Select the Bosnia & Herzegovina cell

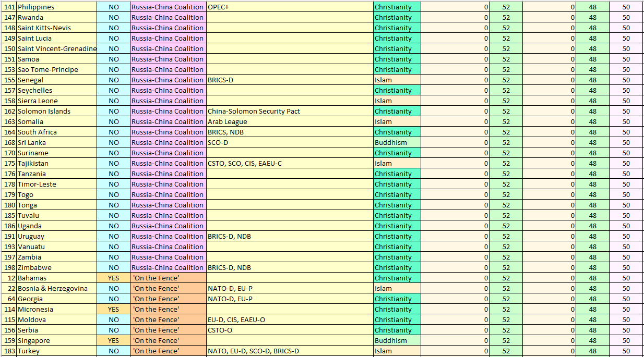(x=57, y=289)
